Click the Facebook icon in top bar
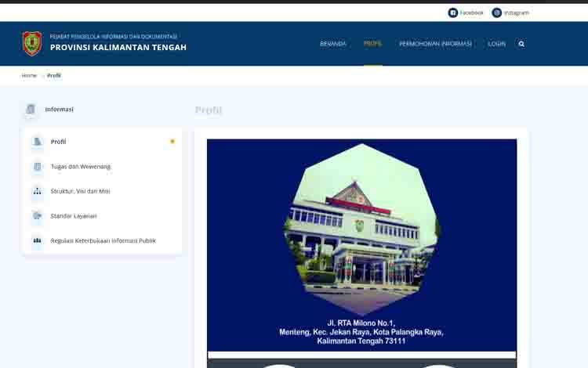Viewport: 588px width, 368px height. pos(452,13)
